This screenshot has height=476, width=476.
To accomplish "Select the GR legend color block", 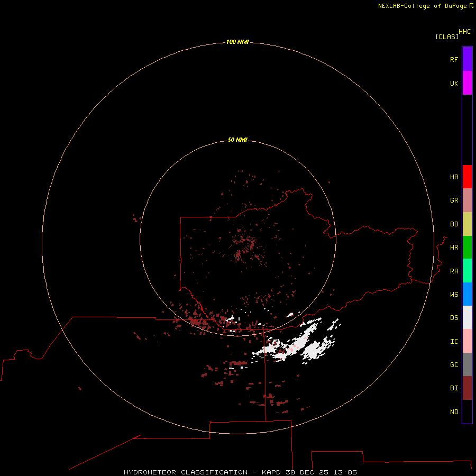I will click(467, 200).
